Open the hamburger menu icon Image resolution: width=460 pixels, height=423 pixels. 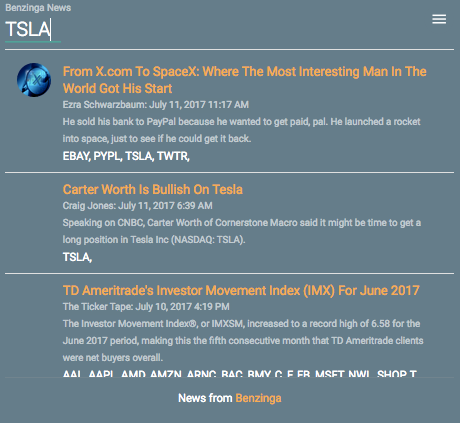[x=439, y=19]
